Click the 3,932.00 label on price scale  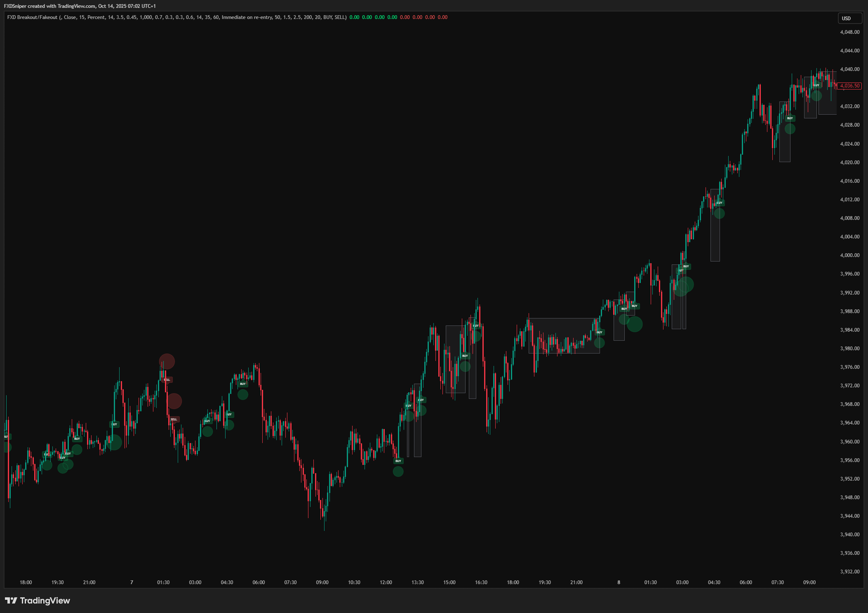coord(849,572)
